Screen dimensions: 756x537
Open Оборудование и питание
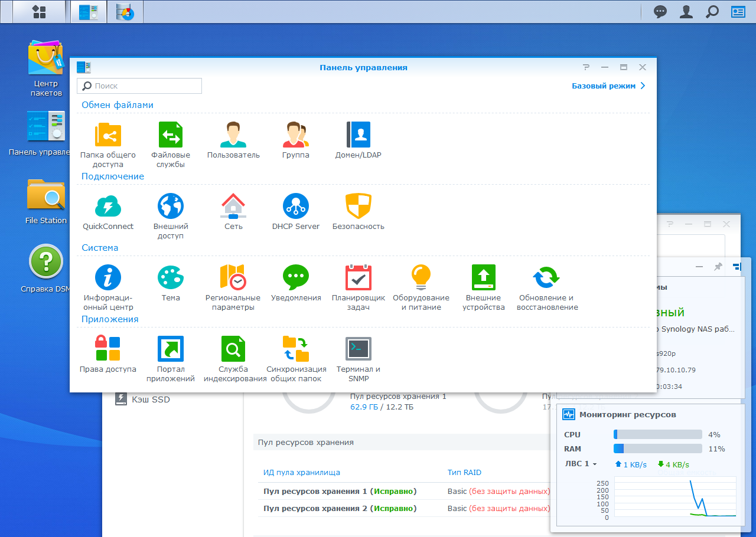point(421,287)
